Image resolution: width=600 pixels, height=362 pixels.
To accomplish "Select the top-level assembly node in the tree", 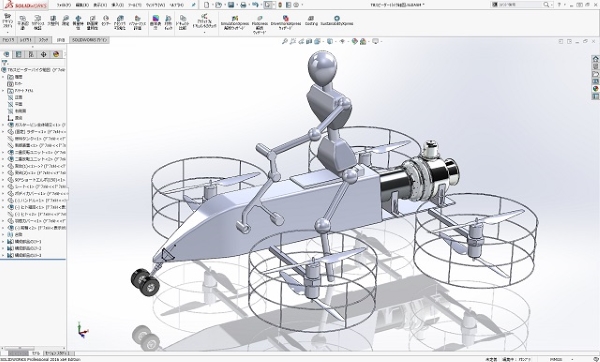I will tap(34, 70).
